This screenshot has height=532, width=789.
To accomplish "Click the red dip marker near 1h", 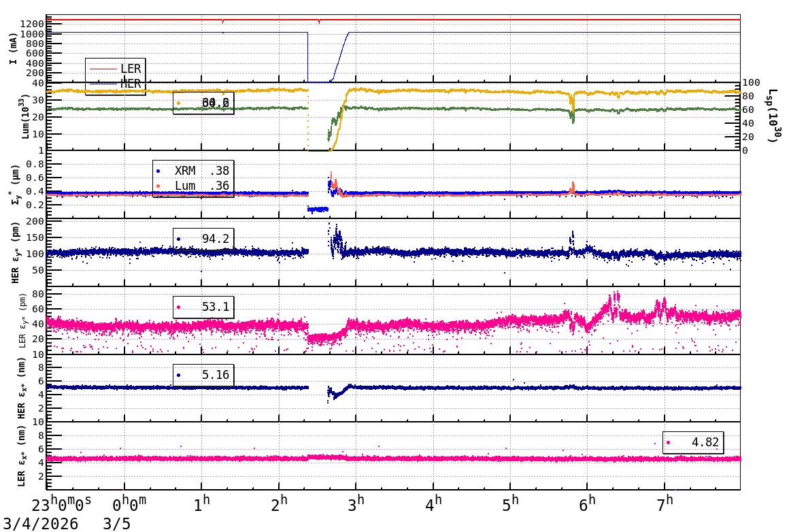I will pos(222,22).
